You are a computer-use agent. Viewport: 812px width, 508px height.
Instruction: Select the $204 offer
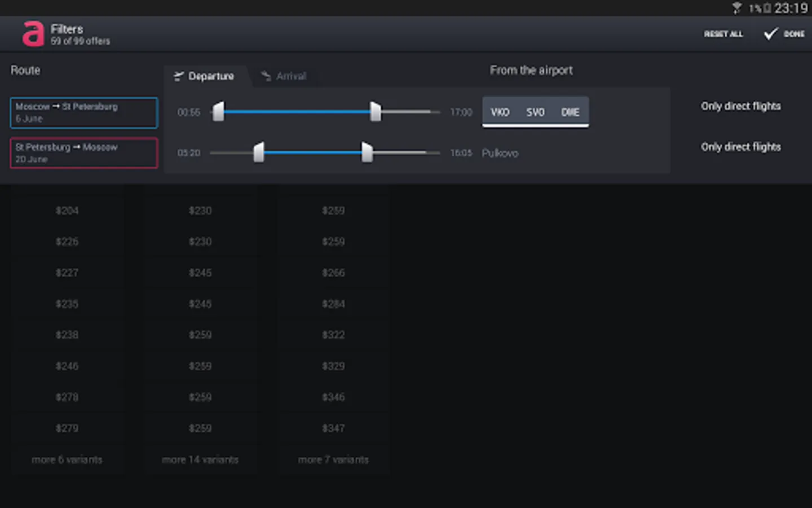[67, 211]
